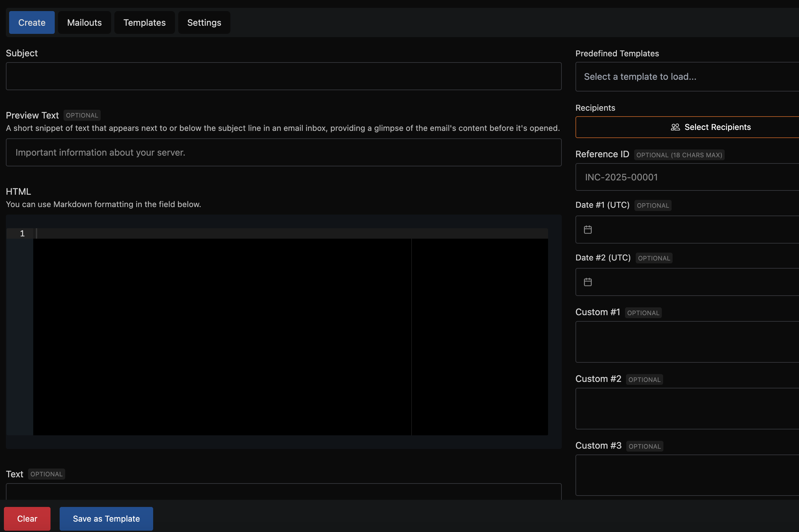Click the Select Recipients button
This screenshot has height=532, width=799.
point(687,127)
